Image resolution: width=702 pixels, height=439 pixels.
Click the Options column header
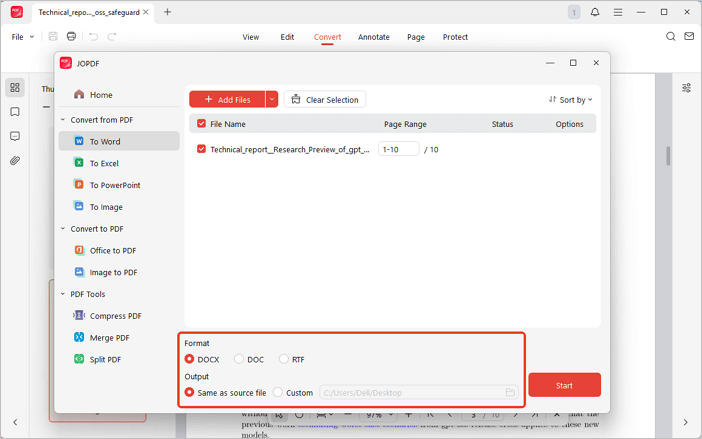click(x=569, y=124)
